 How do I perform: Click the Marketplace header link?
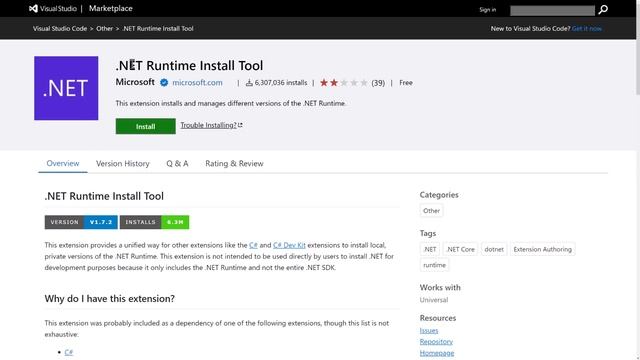[x=111, y=9]
